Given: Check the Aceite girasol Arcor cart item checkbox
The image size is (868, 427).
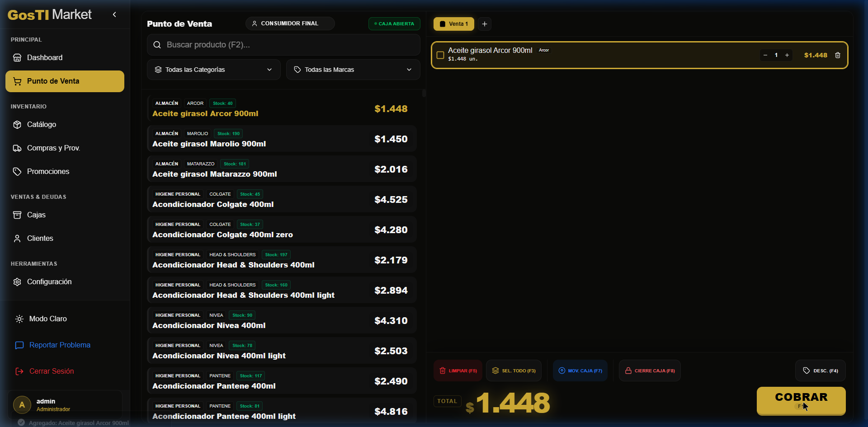Looking at the screenshot, I should click(440, 55).
